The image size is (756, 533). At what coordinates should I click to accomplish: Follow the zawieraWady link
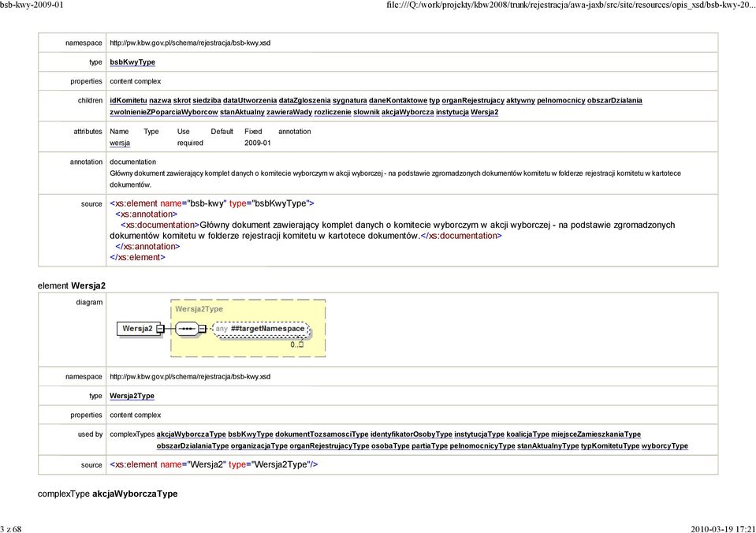(289, 112)
